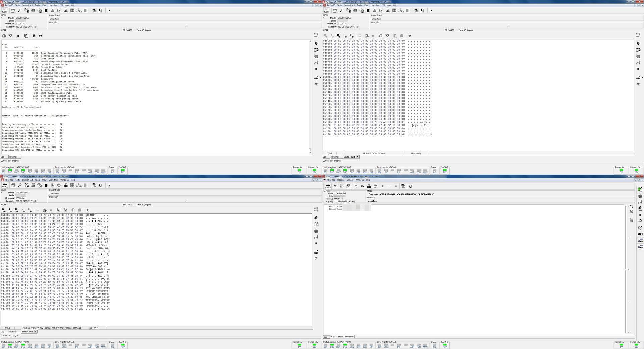Click the pause icon on top-right right sidebar
This screenshot has width=644, height=349.
pyautogui.click(x=638, y=69)
